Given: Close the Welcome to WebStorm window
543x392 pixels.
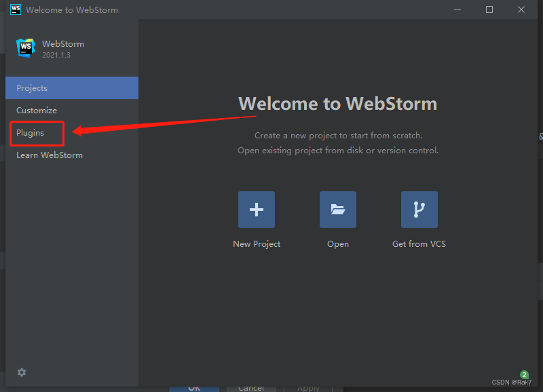Looking at the screenshot, I should pyautogui.click(x=521, y=9).
